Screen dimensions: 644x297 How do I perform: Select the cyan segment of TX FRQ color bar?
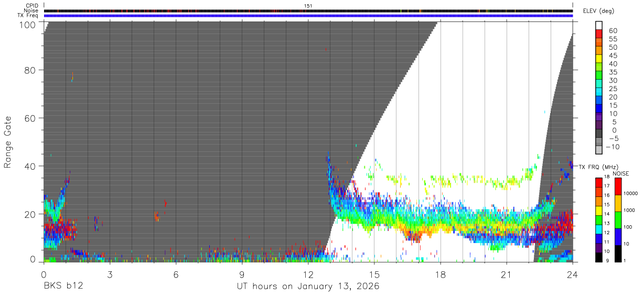tap(599, 228)
